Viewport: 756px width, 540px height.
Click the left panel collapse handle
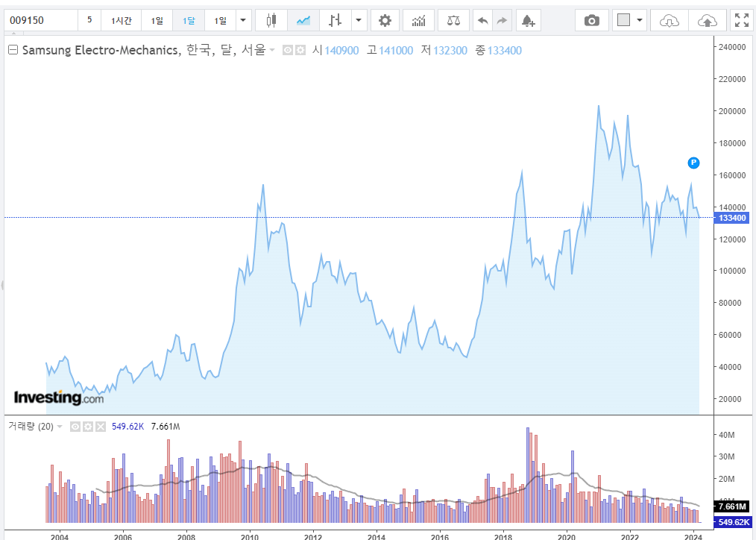(2, 286)
